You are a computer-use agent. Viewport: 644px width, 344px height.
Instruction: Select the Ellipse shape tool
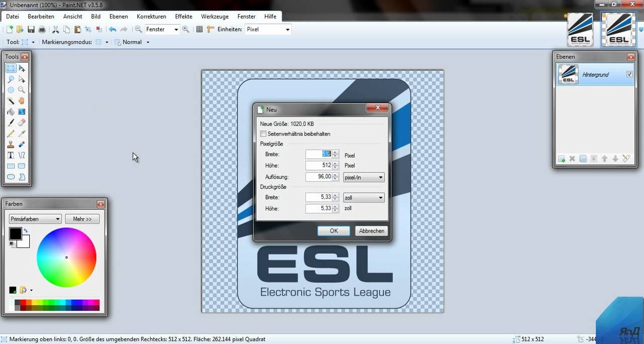click(x=11, y=177)
